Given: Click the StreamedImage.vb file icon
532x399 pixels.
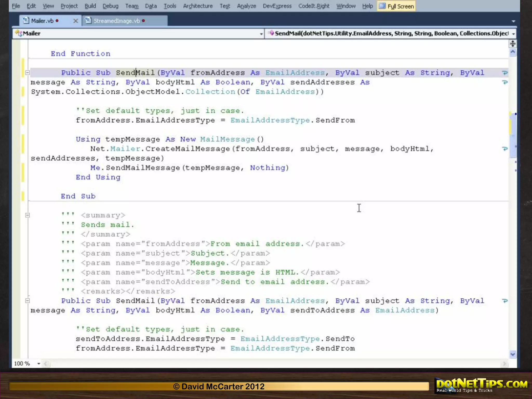Looking at the screenshot, I should pos(88,21).
